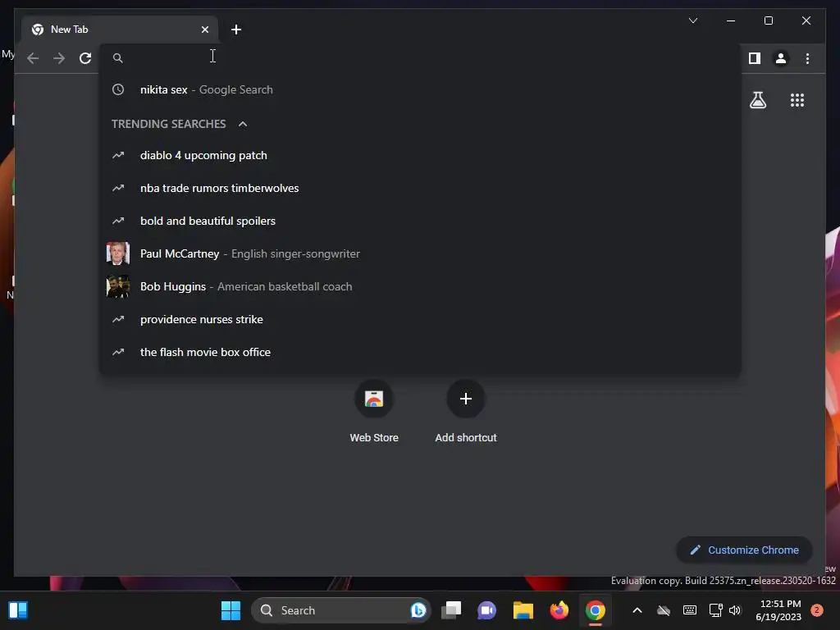This screenshot has height=630, width=840.
Task: Open the profile avatar menu
Action: pos(781,58)
